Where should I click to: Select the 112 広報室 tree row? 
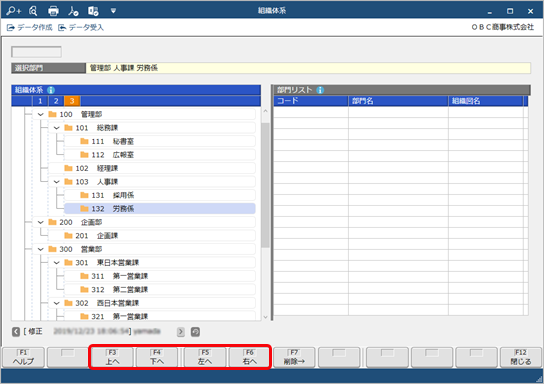pyautogui.click(x=160, y=155)
